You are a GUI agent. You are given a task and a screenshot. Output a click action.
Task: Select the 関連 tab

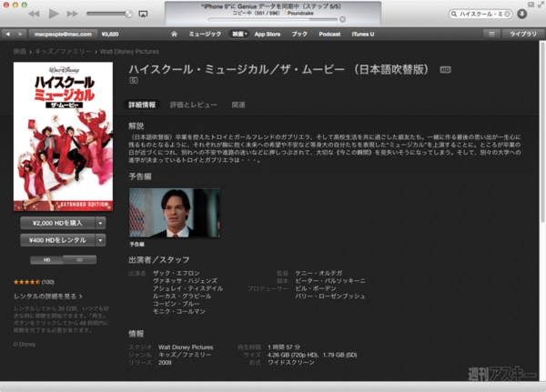pyautogui.click(x=238, y=105)
